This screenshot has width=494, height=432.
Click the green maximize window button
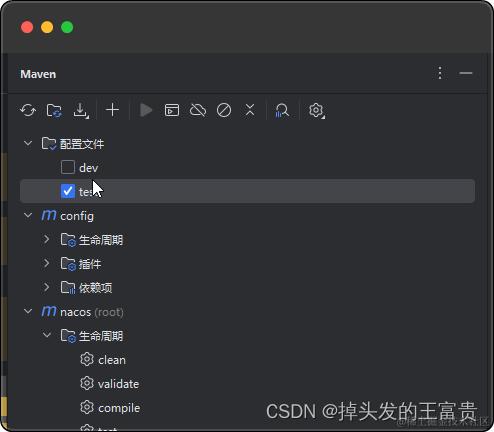(67, 27)
